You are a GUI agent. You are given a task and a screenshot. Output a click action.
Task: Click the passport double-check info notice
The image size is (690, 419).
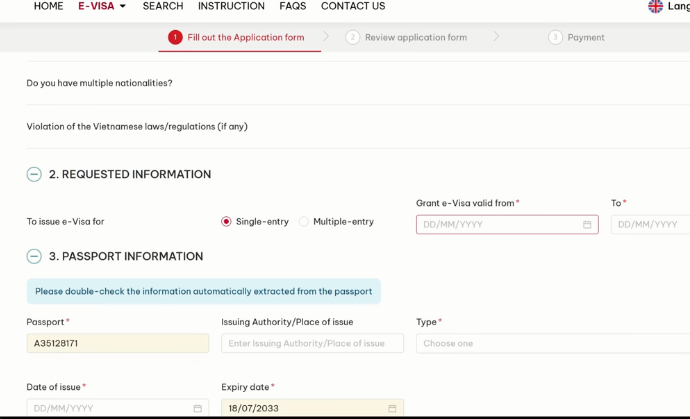tap(204, 291)
